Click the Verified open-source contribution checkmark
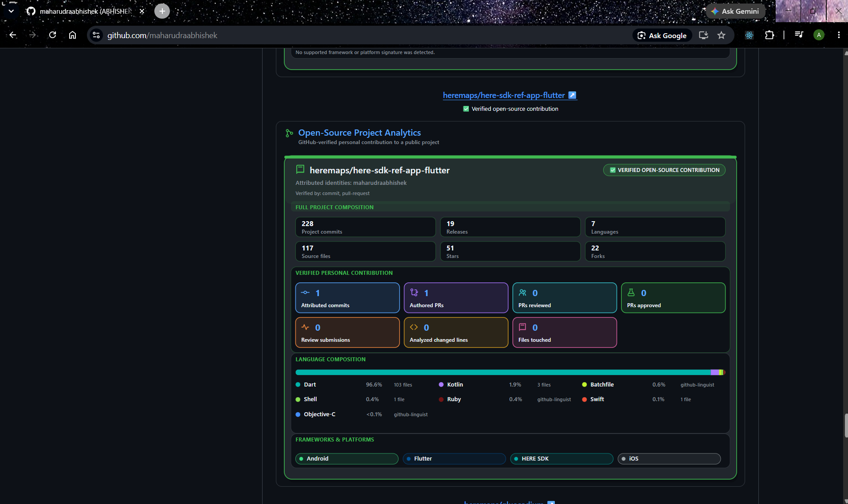This screenshot has width=848, height=504. point(466,109)
